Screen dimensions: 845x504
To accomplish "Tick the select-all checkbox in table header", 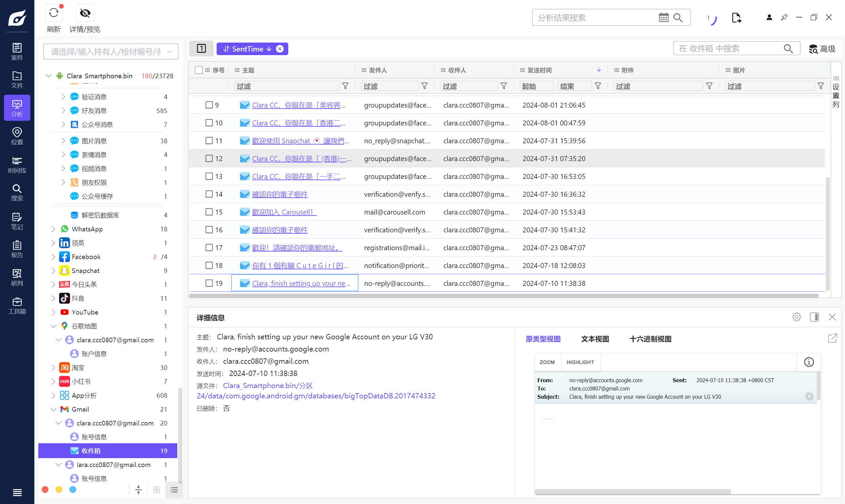I will pyautogui.click(x=199, y=70).
